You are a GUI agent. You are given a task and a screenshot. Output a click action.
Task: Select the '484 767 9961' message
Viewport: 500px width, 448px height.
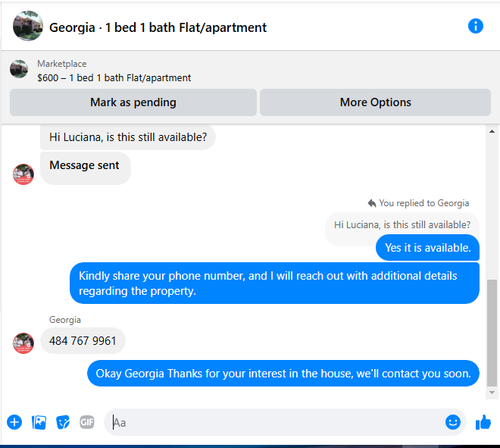tap(83, 341)
